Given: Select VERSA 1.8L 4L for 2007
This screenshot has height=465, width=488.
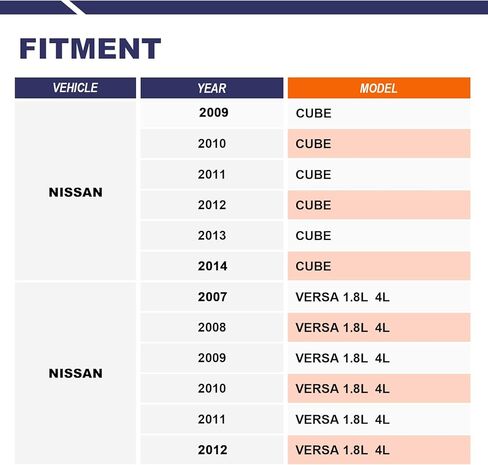Looking at the screenshot, I should [x=379, y=297].
